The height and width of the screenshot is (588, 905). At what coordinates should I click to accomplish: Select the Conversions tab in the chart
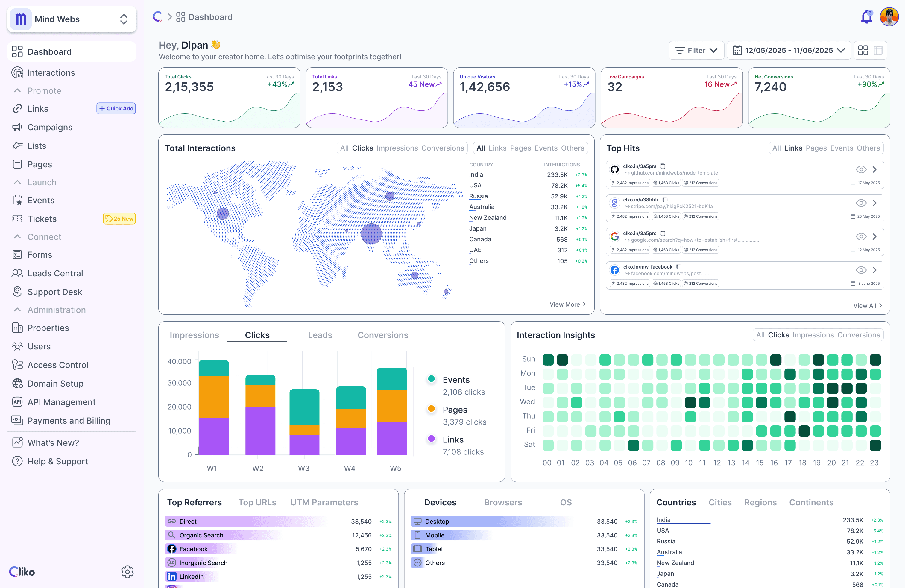(x=383, y=335)
